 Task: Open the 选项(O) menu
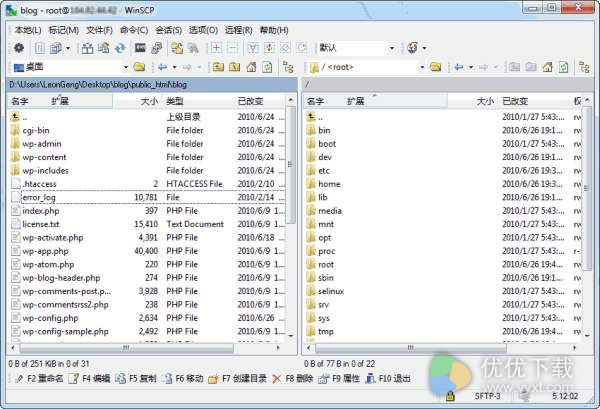tap(203, 30)
